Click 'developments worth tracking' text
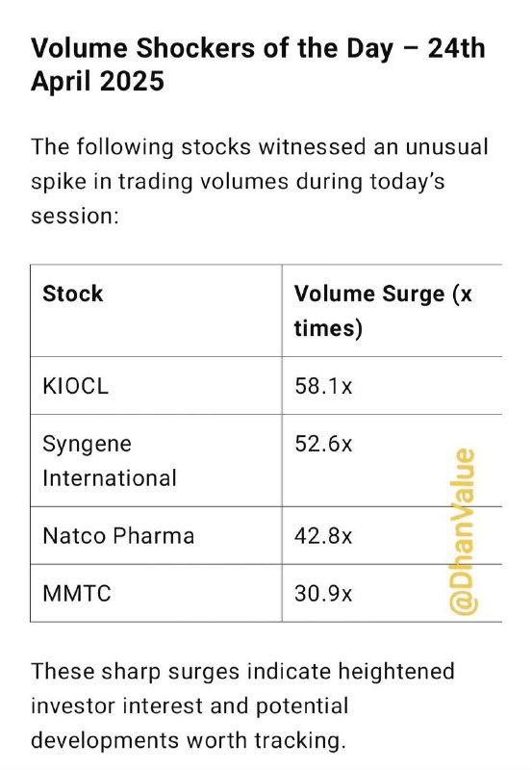 tap(188, 740)
